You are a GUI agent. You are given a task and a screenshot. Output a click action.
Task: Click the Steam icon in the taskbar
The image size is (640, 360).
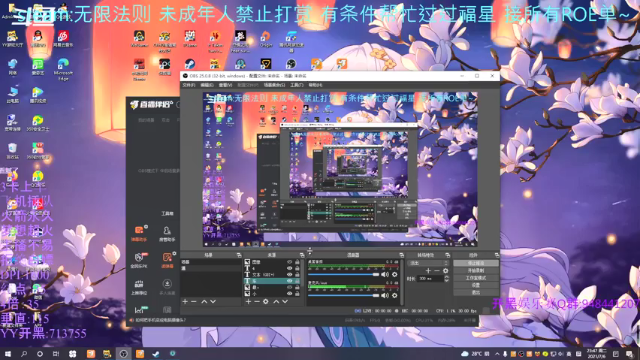[156, 353]
